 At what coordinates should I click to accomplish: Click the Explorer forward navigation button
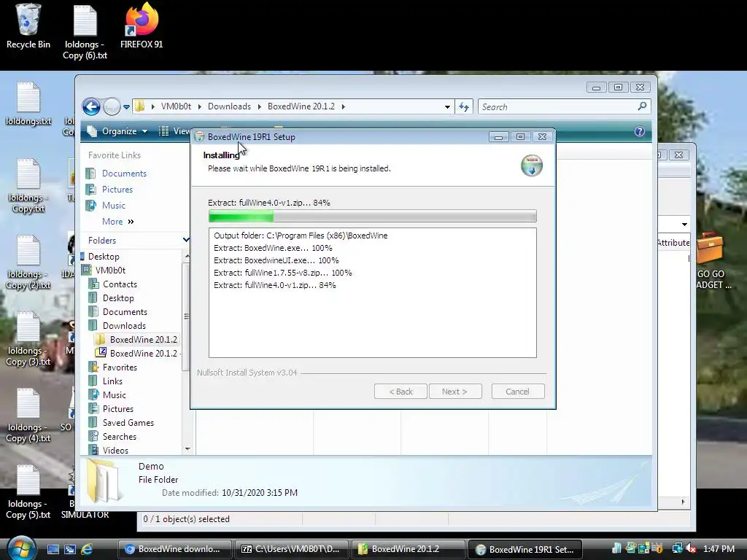(x=112, y=106)
